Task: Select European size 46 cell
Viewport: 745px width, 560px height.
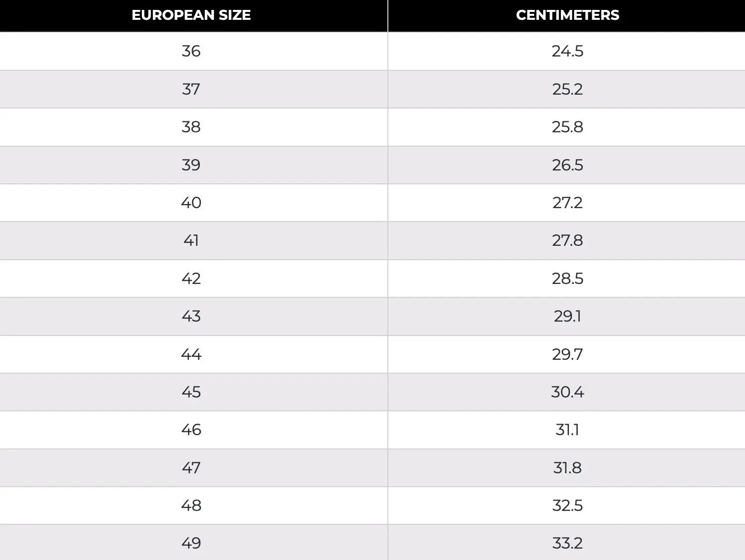Action: (191, 430)
